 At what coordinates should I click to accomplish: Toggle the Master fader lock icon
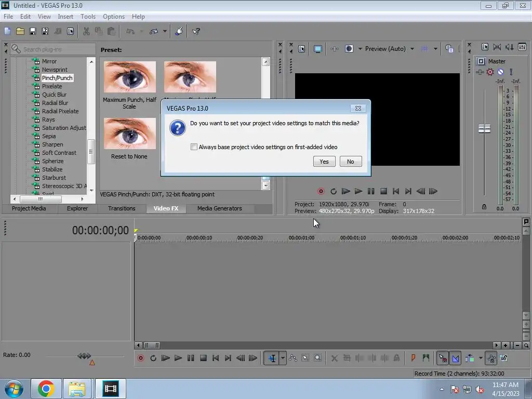coord(484,207)
